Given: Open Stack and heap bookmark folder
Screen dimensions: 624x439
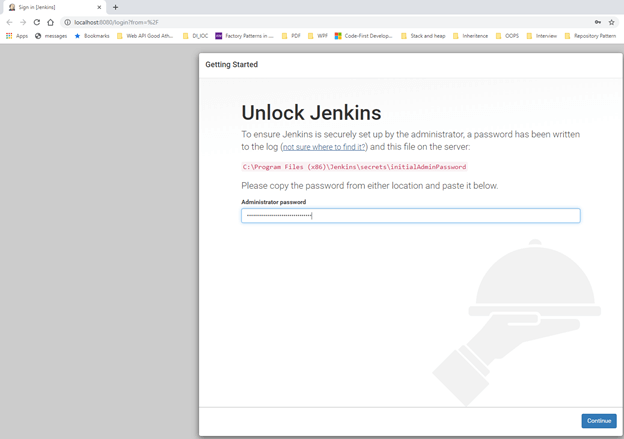Looking at the screenshot, I should coord(423,36).
